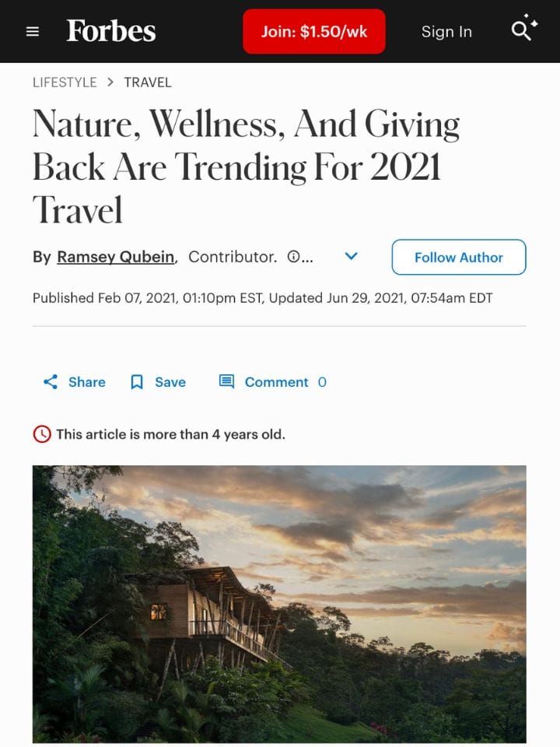This screenshot has width=560, height=747.
Task: Click the comment count 0
Action: 320,382
